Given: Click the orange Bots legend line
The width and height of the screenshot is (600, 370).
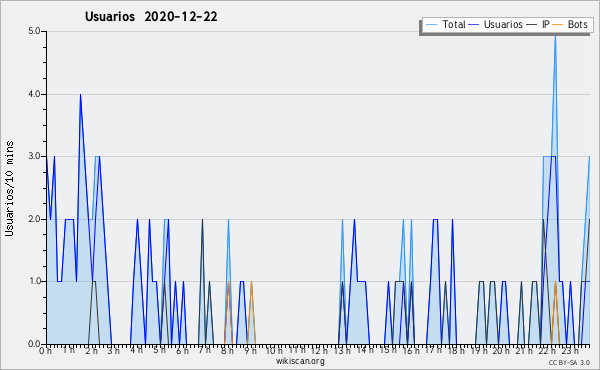Looking at the screenshot, I should [x=558, y=25].
